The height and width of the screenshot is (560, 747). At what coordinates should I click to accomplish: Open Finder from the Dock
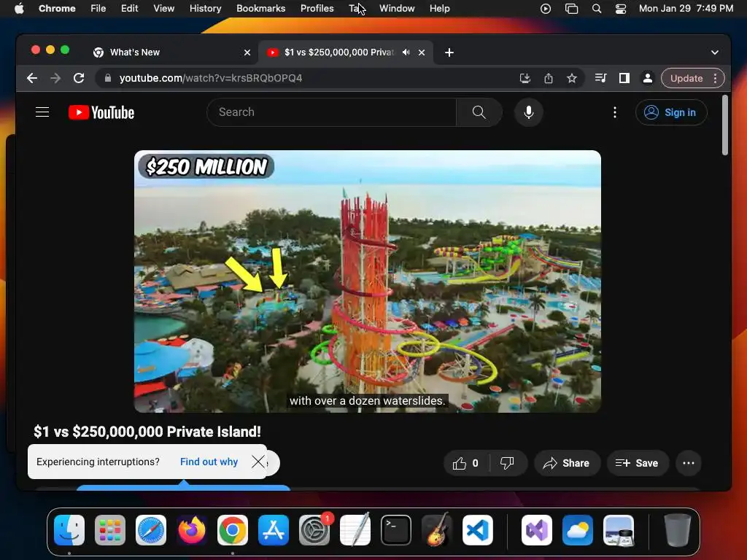click(x=69, y=530)
